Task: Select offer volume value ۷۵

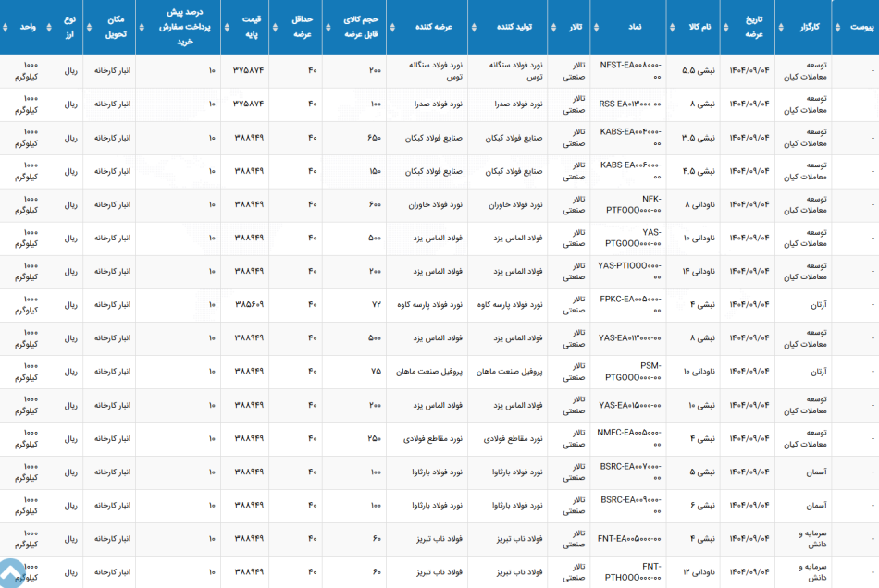Action: click(x=376, y=372)
